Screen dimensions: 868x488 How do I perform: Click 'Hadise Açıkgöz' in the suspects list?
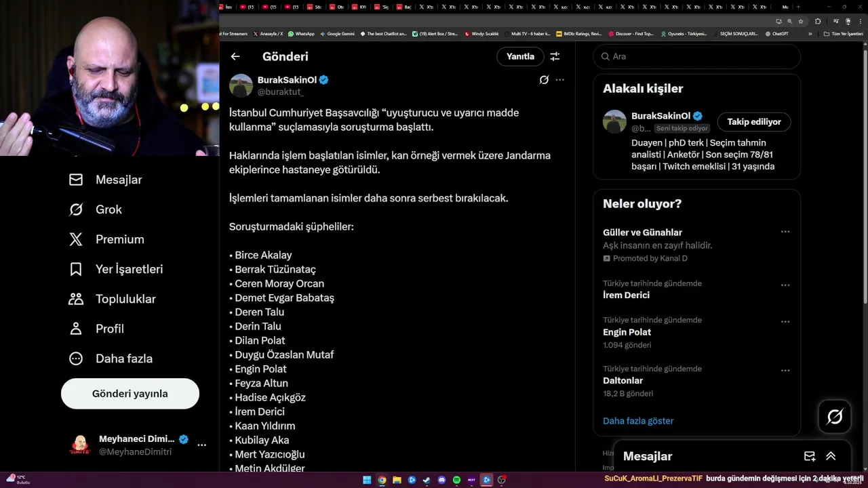(270, 397)
